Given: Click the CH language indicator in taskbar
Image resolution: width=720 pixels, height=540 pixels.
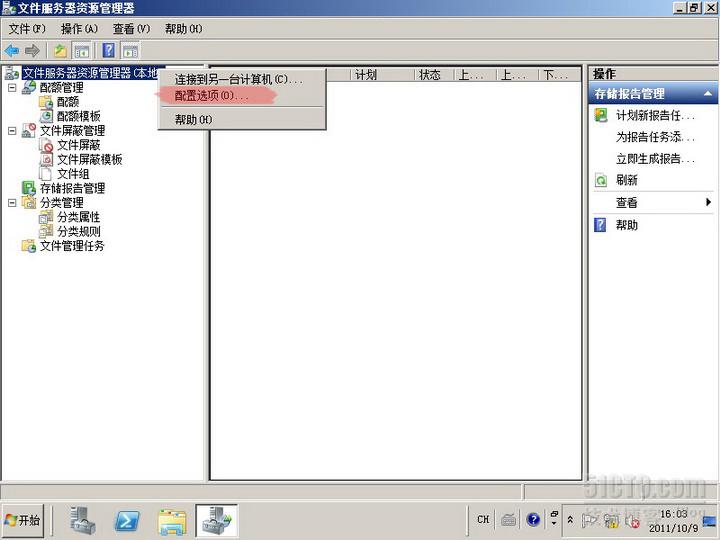Looking at the screenshot, I should pyautogui.click(x=483, y=519).
